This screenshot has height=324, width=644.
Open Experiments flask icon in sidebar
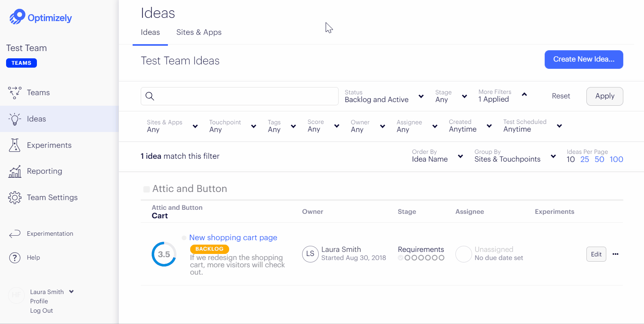click(x=15, y=145)
